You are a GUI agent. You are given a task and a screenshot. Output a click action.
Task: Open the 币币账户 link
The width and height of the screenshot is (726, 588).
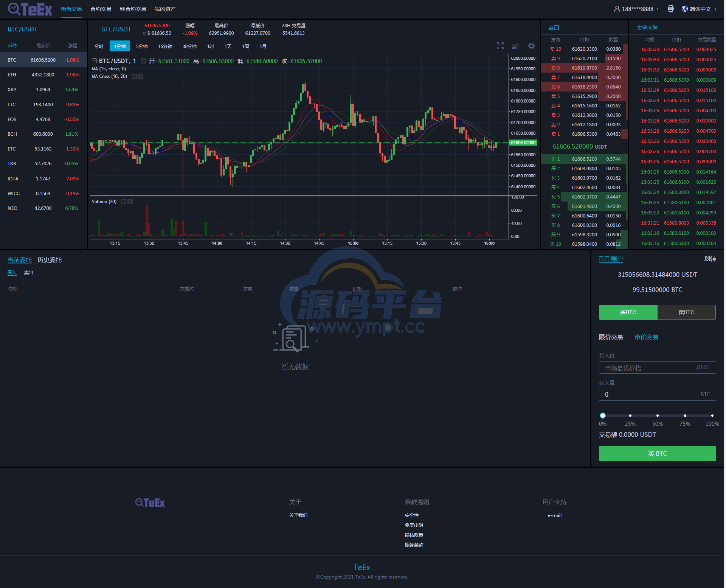coord(611,259)
